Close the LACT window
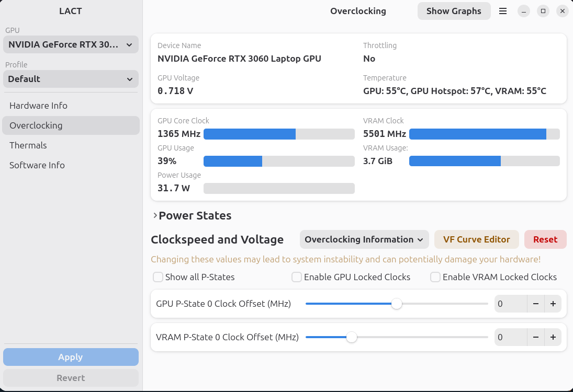The width and height of the screenshot is (573, 392). 563,11
